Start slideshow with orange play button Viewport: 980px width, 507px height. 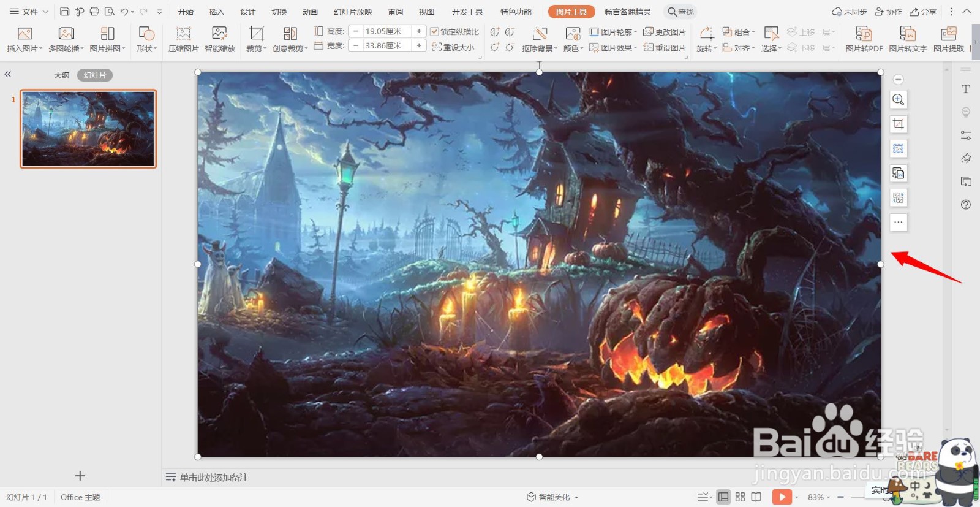coord(782,497)
